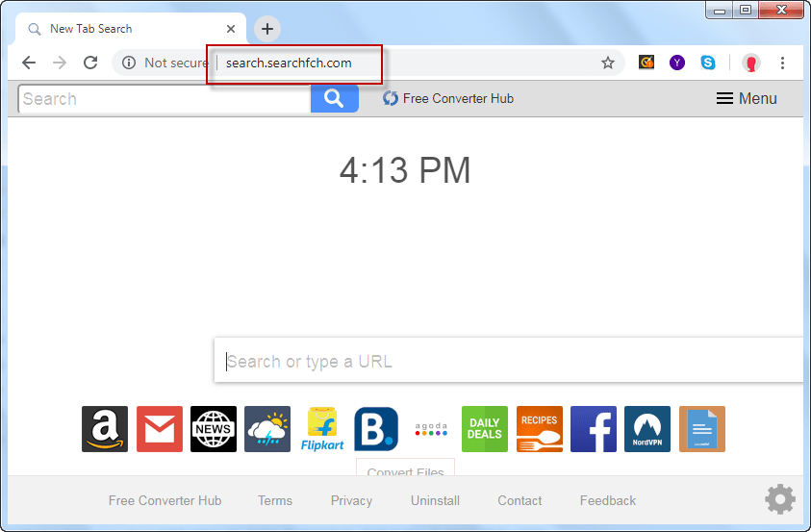The image size is (811, 532).
Task: Minimize the browser window
Action: [720, 10]
